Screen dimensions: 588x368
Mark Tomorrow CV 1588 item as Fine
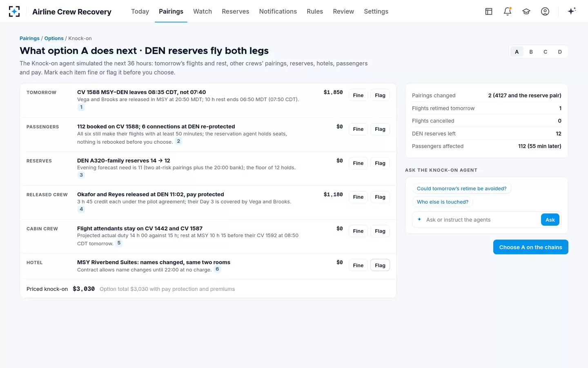pyautogui.click(x=358, y=95)
